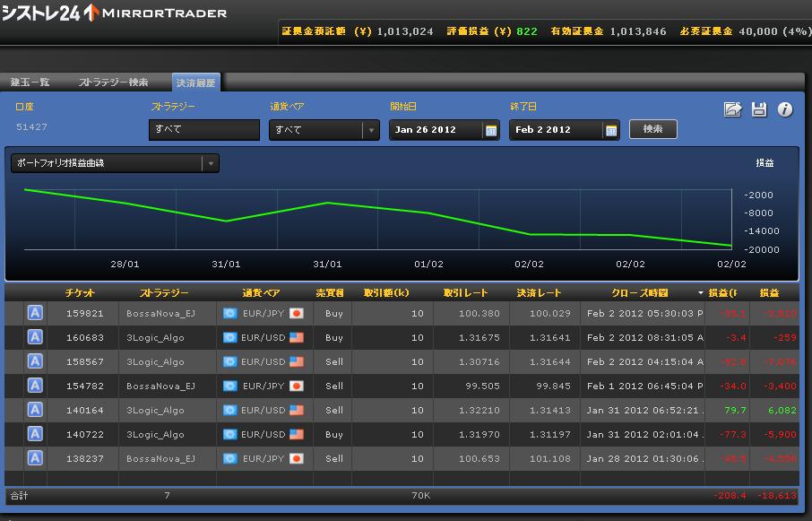The height and width of the screenshot is (521, 812).
Task: Click the A icon for ticket 138237
Action: [x=35, y=458]
